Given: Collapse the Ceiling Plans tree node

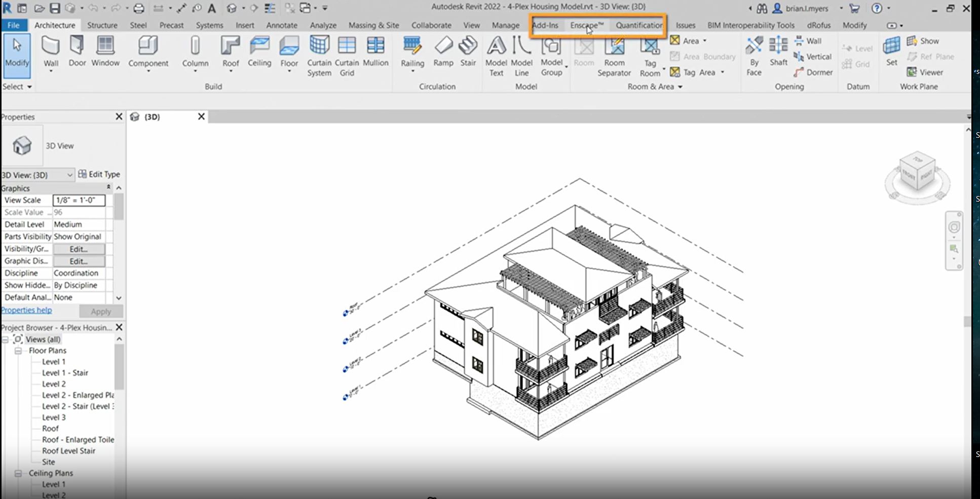Looking at the screenshot, I should pyautogui.click(x=18, y=473).
